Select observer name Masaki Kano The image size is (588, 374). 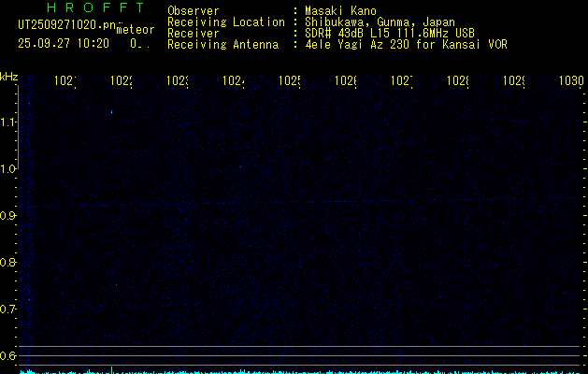[337, 11]
